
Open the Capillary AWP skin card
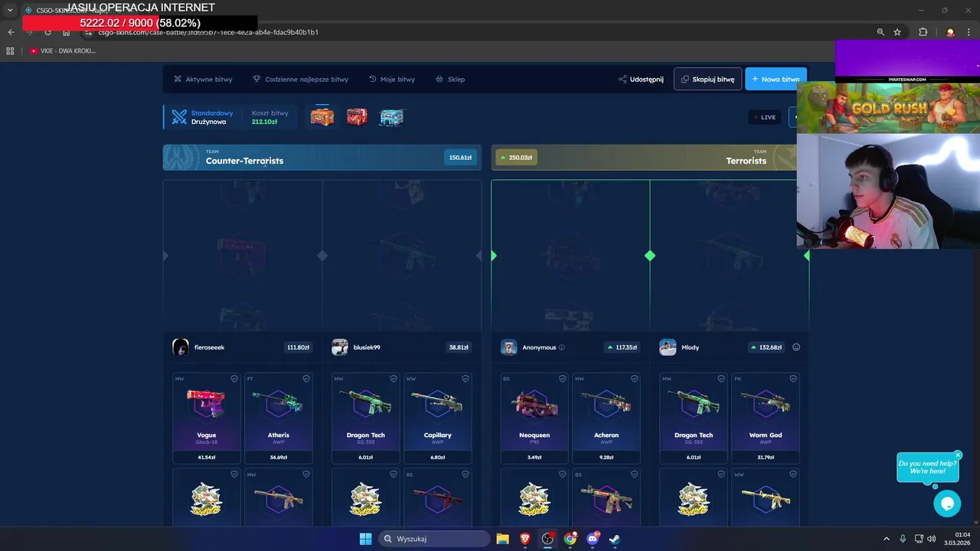(x=438, y=418)
